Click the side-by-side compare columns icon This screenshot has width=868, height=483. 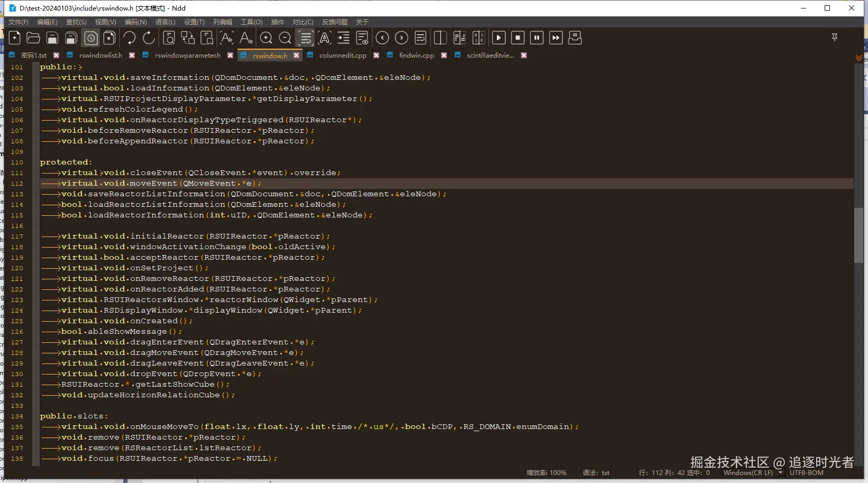pyautogui.click(x=460, y=38)
